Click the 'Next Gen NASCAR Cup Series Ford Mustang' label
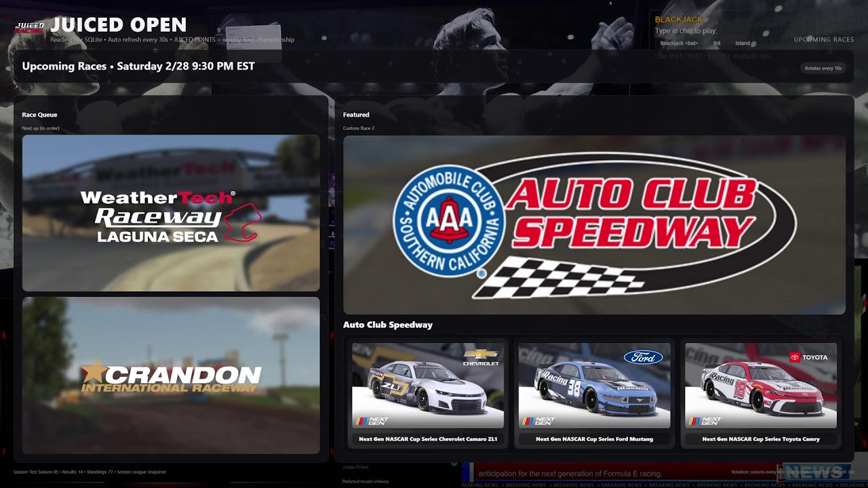Screen dimensions: 868x488 pyautogui.click(x=594, y=439)
